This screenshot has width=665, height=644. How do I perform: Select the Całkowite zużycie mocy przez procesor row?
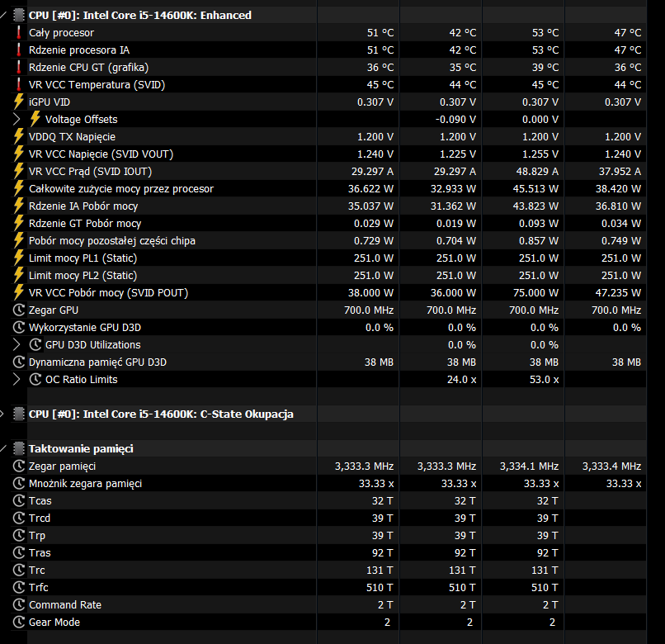click(x=120, y=189)
